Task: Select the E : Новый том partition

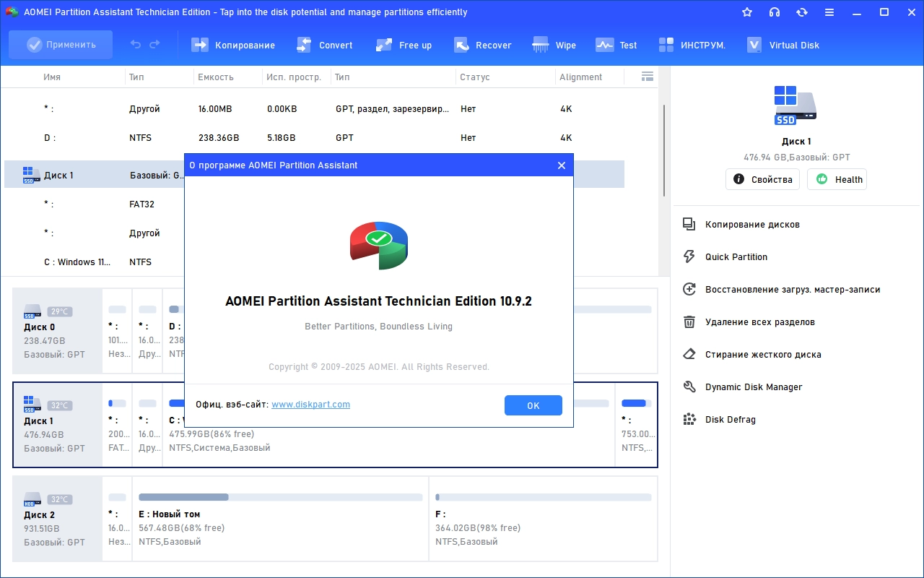Action: 280,519
